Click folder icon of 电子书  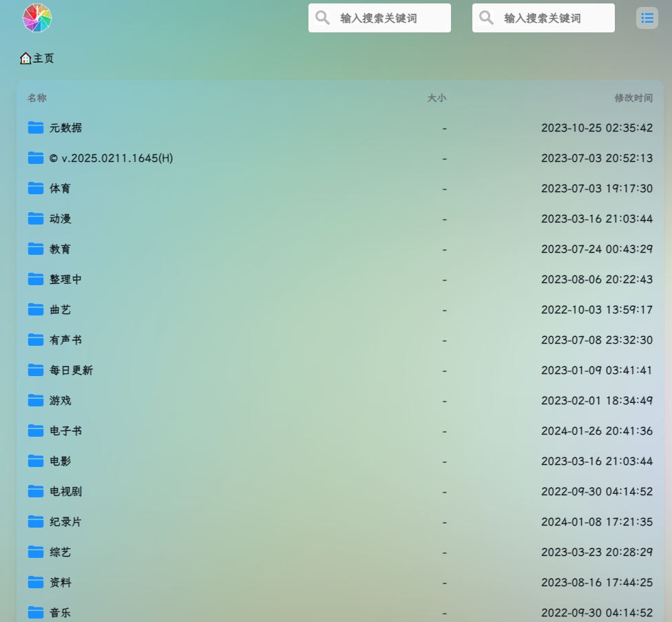pyautogui.click(x=36, y=431)
